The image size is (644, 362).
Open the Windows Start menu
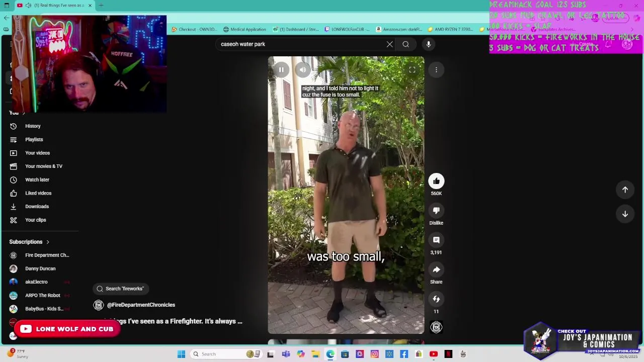(181, 354)
